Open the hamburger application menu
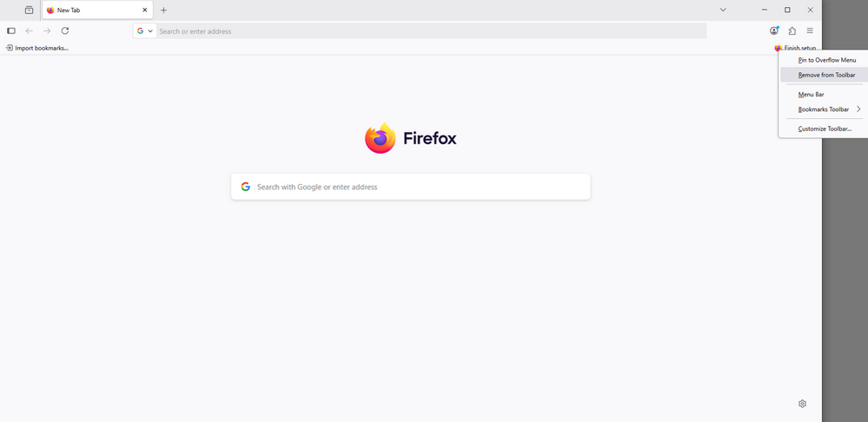Screen dimensions: 868x422 810,30
